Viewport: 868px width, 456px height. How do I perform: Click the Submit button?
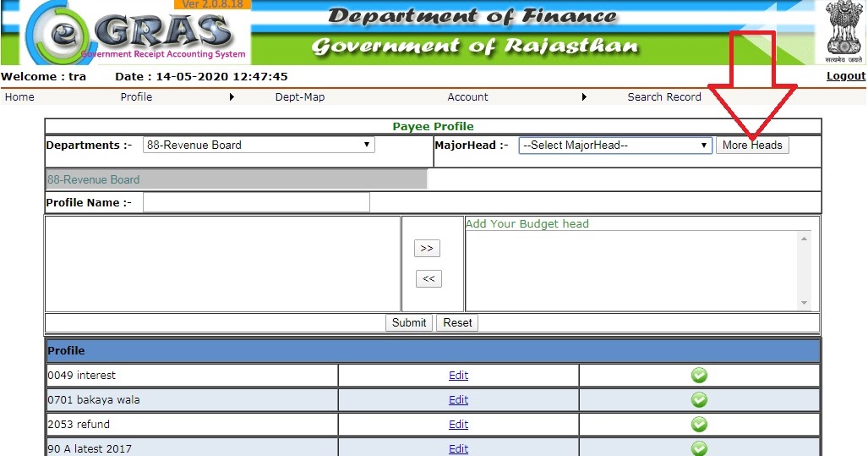(409, 322)
